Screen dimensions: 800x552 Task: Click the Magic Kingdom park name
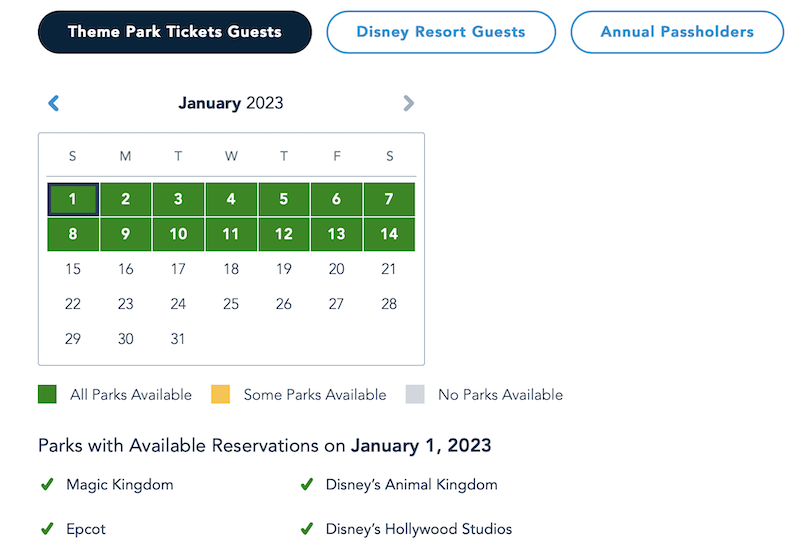pos(120,485)
